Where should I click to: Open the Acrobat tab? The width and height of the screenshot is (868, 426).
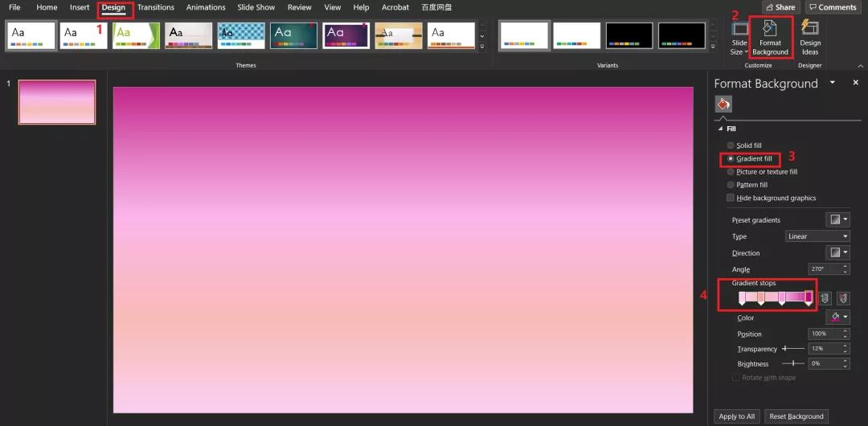coord(395,8)
